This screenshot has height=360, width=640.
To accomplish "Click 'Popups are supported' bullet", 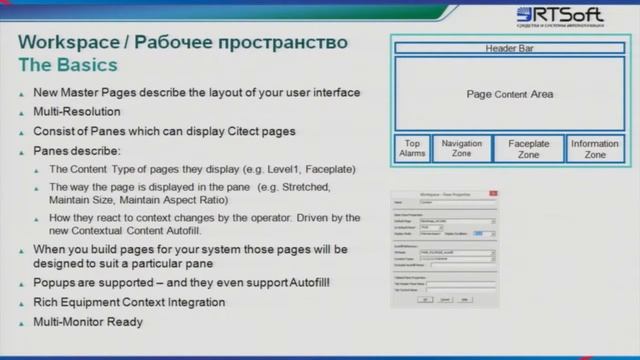I will 181,282.
